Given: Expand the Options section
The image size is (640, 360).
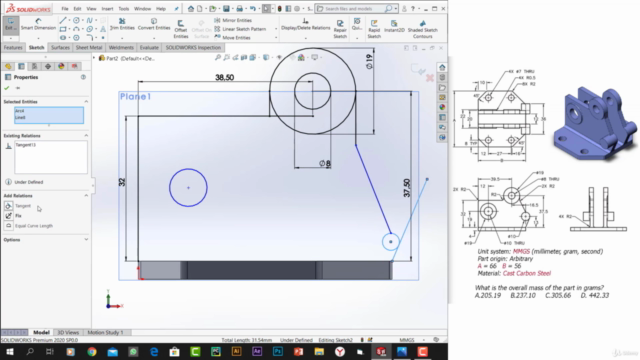Looking at the screenshot, I should tap(86, 240).
